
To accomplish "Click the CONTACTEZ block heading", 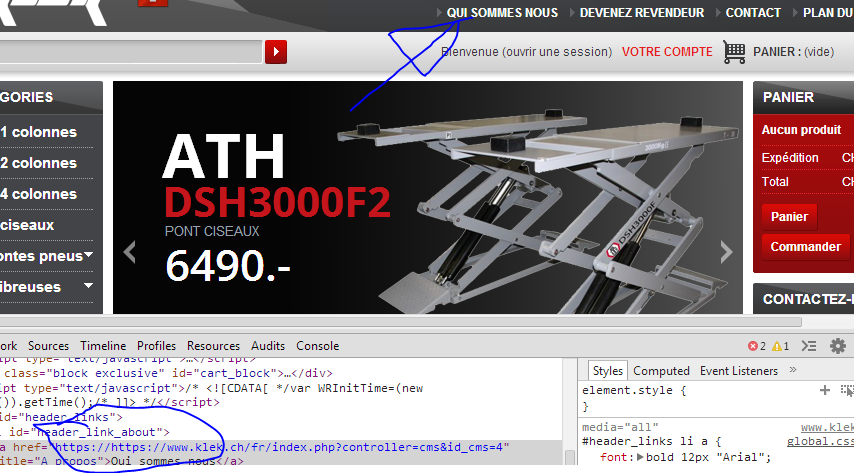I will (x=808, y=299).
